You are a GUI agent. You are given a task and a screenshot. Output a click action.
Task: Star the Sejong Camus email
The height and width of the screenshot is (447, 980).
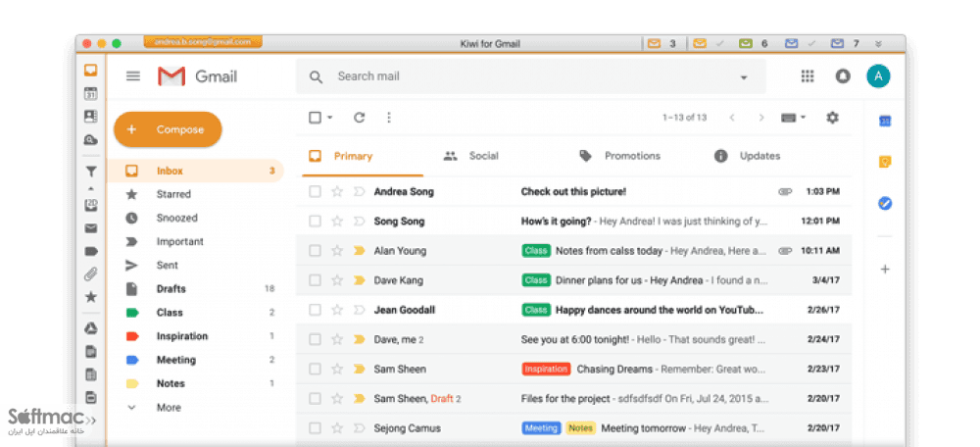point(337,428)
